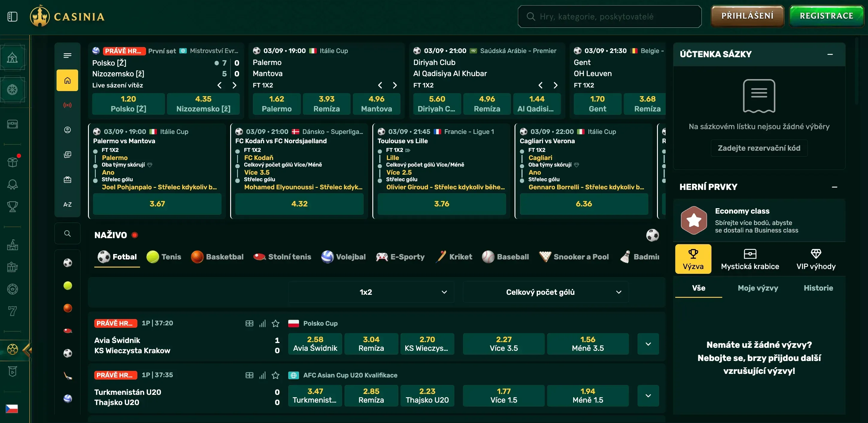
Task: Select the volleyball icon in sports sidebar
Action: [68, 398]
